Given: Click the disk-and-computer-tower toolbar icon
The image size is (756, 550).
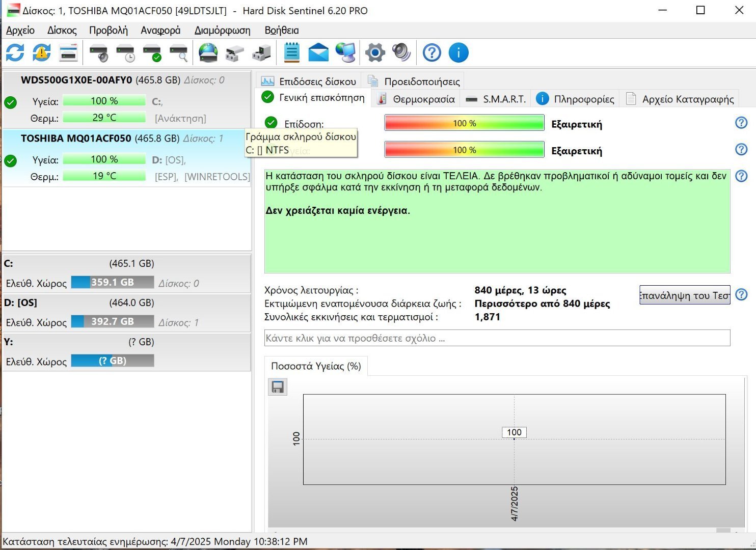Looking at the screenshot, I should coord(261,52).
